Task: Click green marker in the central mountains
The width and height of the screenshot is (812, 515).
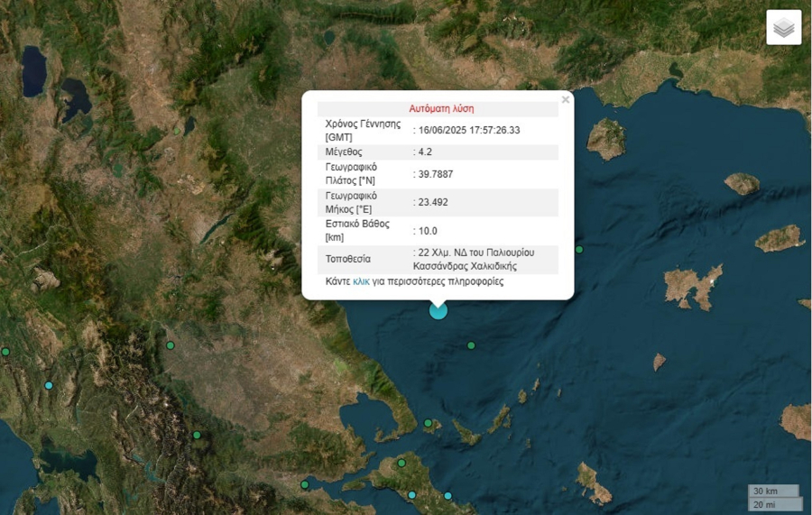Action: (197, 435)
